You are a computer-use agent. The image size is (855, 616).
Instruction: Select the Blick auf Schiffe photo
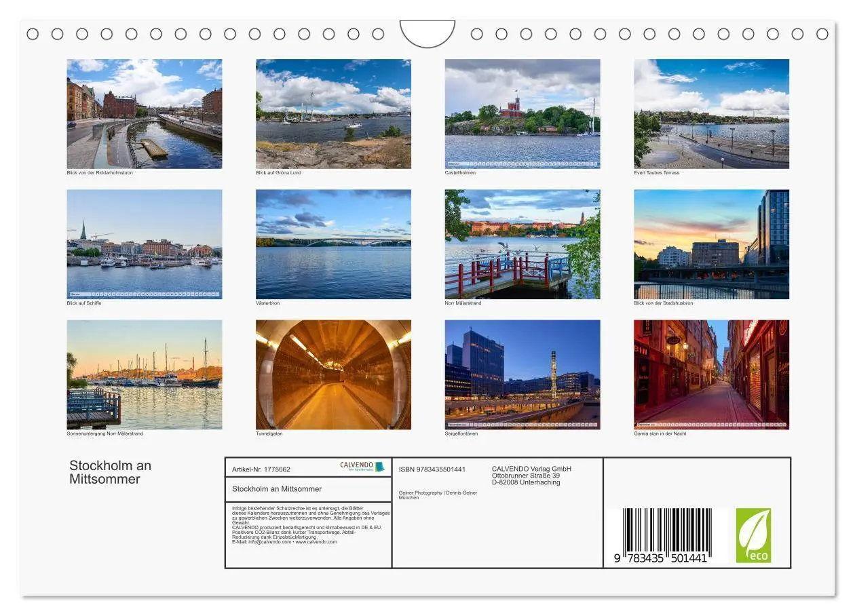pyautogui.click(x=144, y=244)
